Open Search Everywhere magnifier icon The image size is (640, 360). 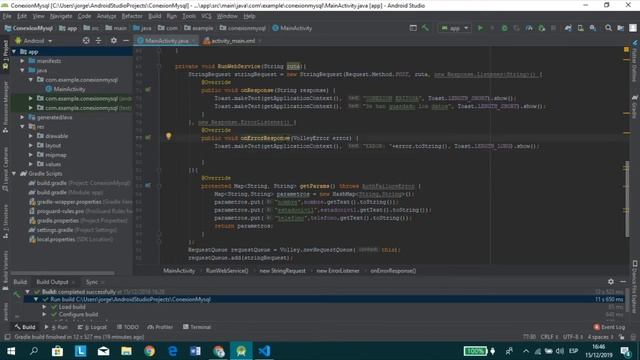pos(608,28)
